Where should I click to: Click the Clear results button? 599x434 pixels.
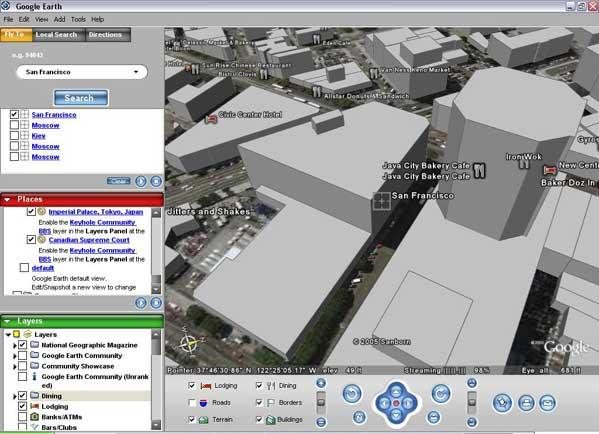[x=118, y=181]
